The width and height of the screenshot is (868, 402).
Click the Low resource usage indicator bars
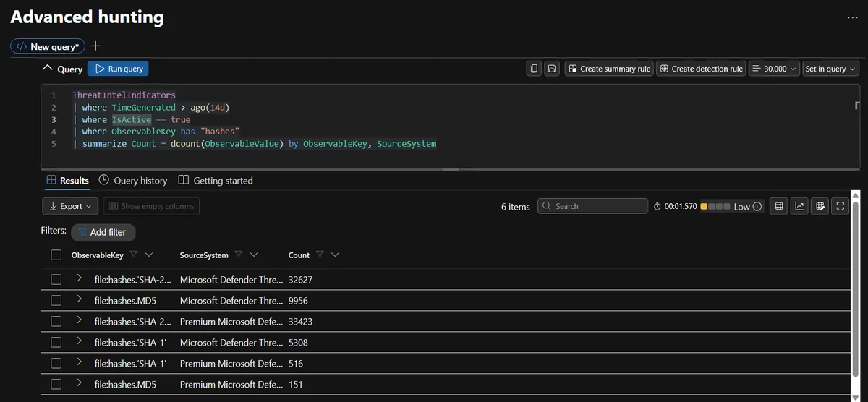point(715,207)
